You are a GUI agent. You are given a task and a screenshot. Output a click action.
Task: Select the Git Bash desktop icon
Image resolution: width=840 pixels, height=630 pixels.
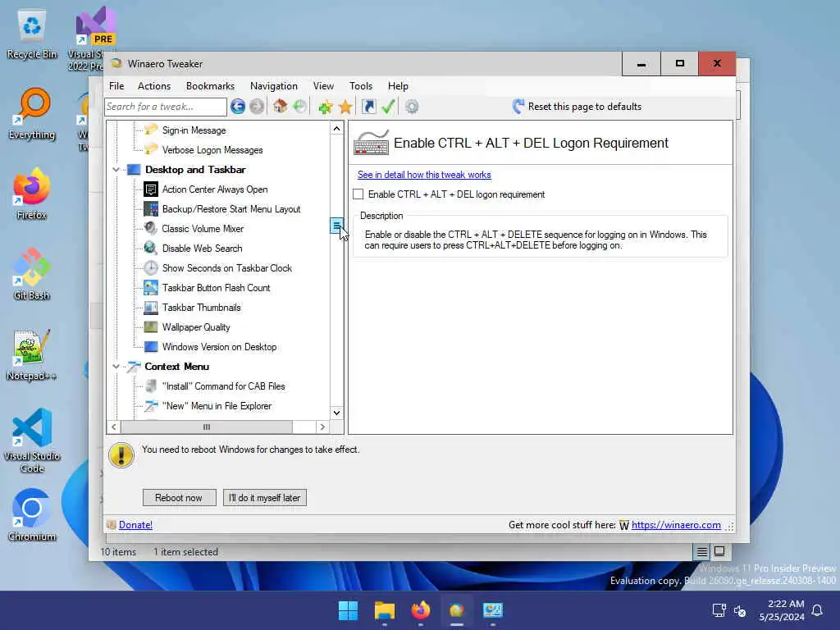pyautogui.click(x=32, y=274)
